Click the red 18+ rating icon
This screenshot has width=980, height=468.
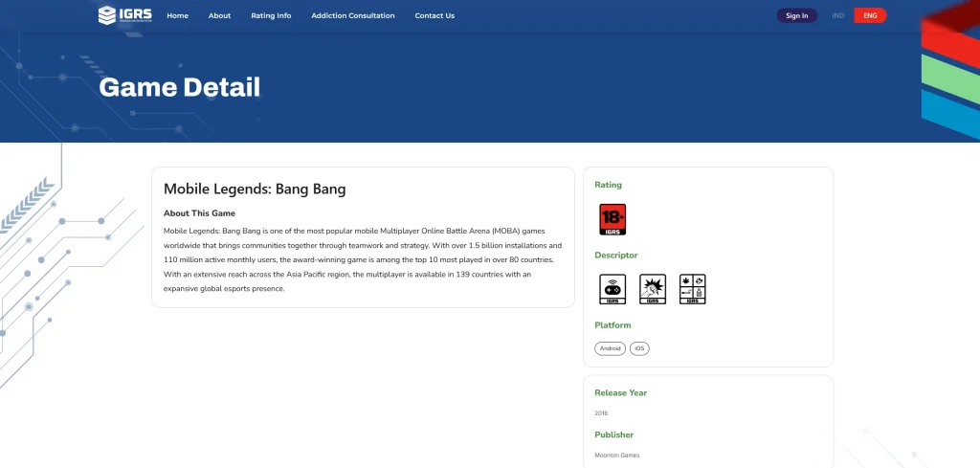click(612, 219)
